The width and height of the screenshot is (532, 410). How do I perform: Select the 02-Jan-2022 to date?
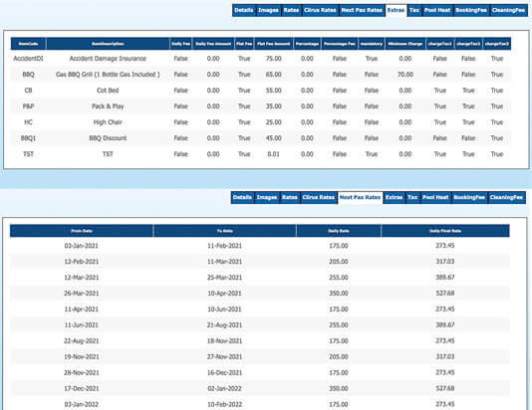[224, 389]
